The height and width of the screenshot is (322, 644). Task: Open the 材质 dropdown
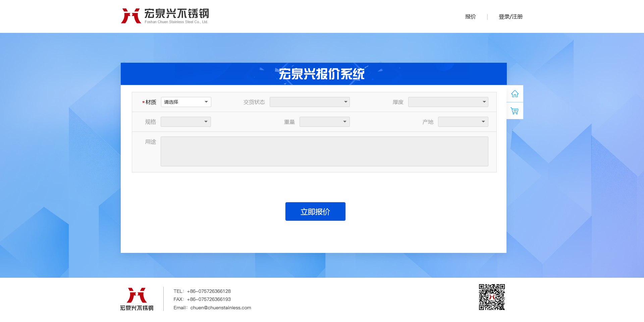click(186, 102)
